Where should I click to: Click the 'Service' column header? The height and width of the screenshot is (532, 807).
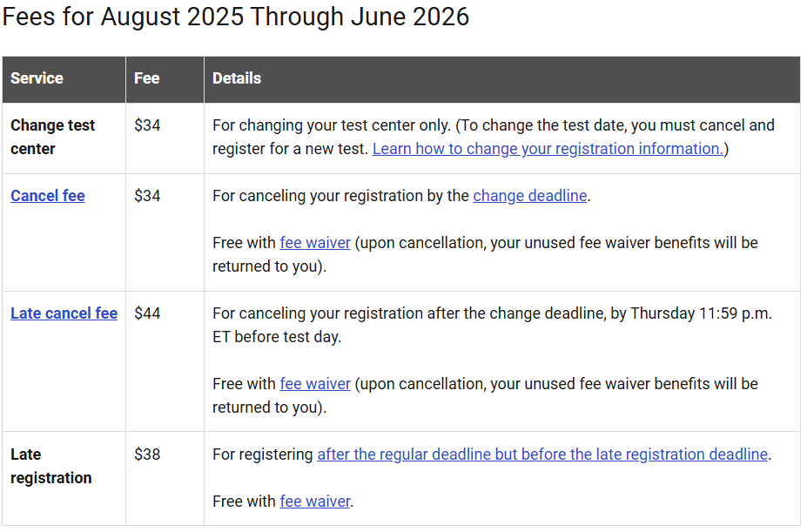37,78
